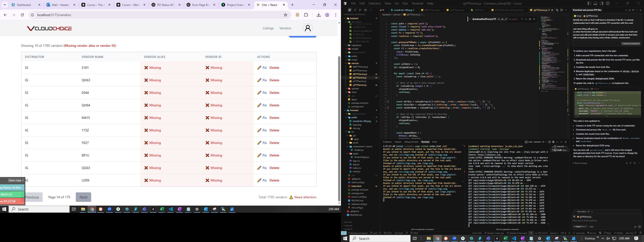Click Review changes in chat
The width and height of the screenshot is (644, 242).
click(x=580, y=163)
